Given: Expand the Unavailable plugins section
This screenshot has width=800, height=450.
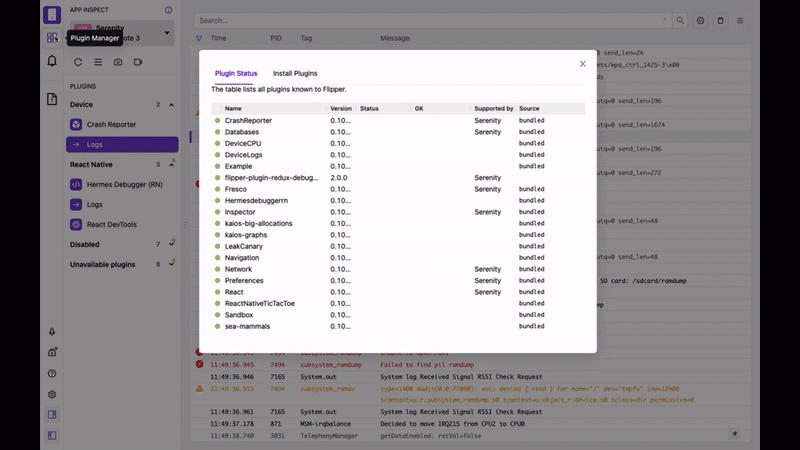Looking at the screenshot, I should 171,264.
